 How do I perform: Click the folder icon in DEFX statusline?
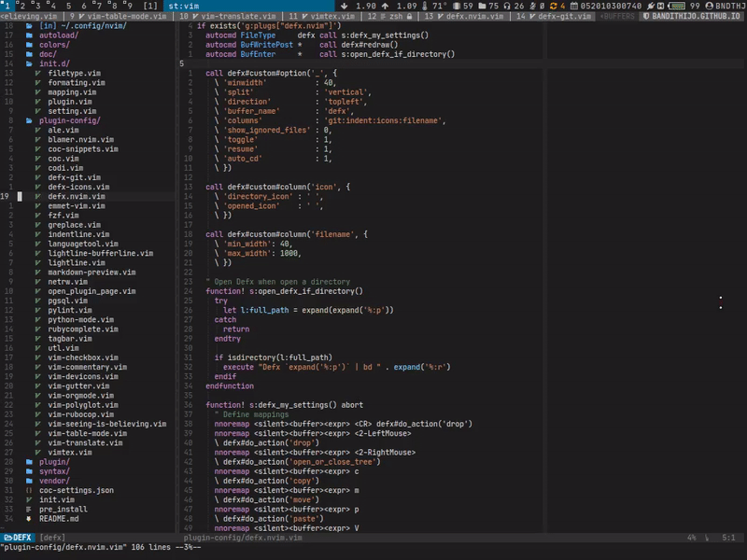(7, 538)
